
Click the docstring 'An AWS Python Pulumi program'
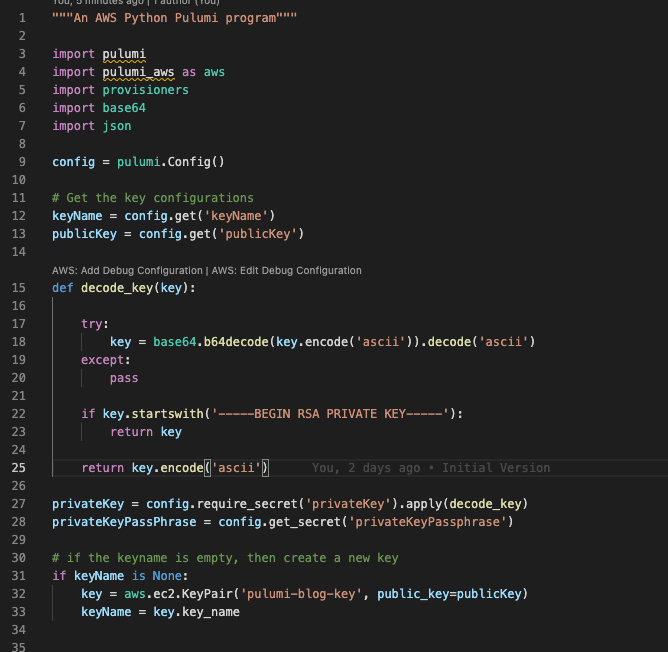[x=175, y=18]
